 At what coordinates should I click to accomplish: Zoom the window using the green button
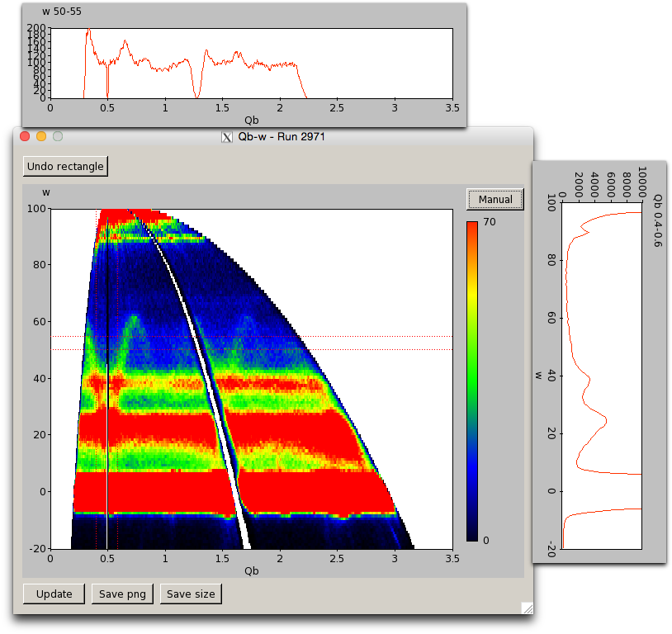58,136
